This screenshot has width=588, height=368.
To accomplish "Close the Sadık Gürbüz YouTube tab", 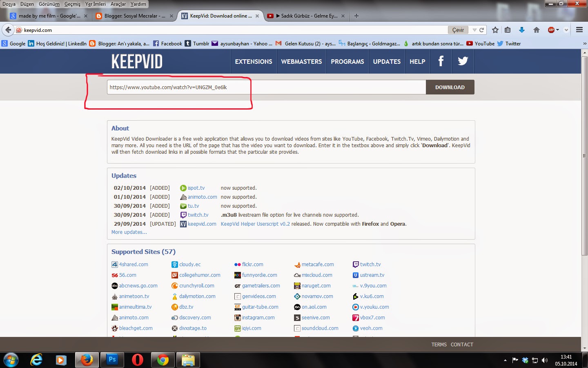I will 343,16.
